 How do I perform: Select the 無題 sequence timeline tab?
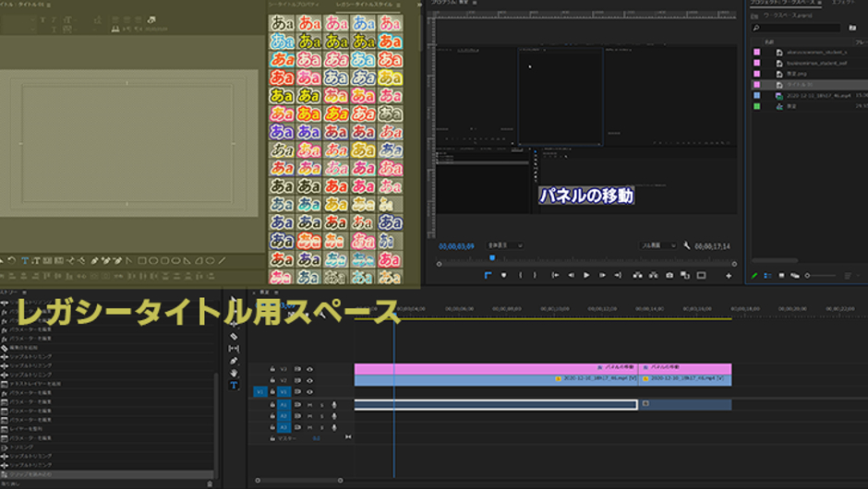click(265, 292)
